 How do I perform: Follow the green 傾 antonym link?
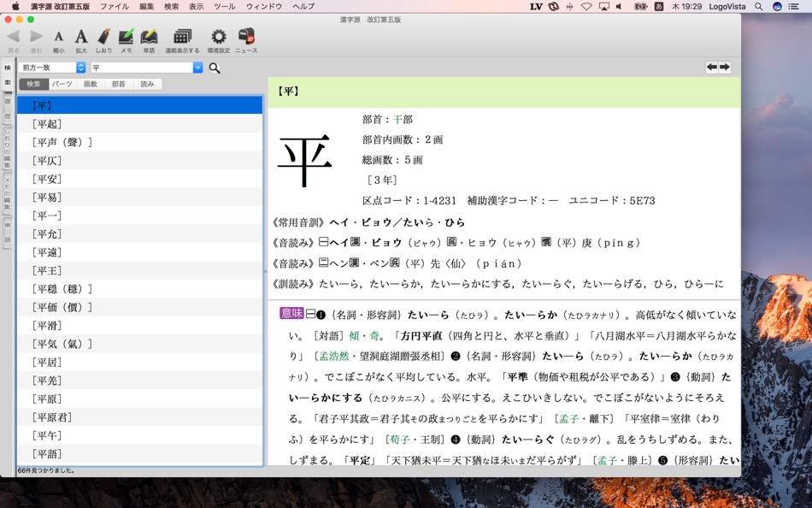[354, 336]
